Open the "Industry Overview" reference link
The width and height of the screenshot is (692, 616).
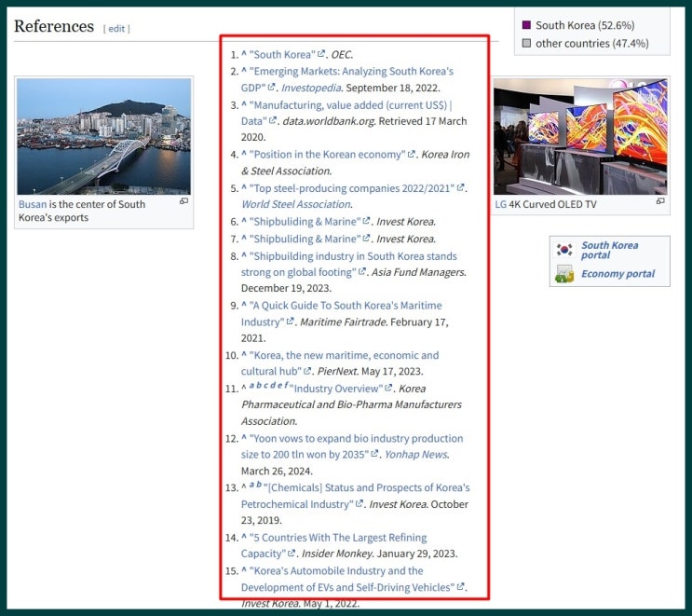337,389
